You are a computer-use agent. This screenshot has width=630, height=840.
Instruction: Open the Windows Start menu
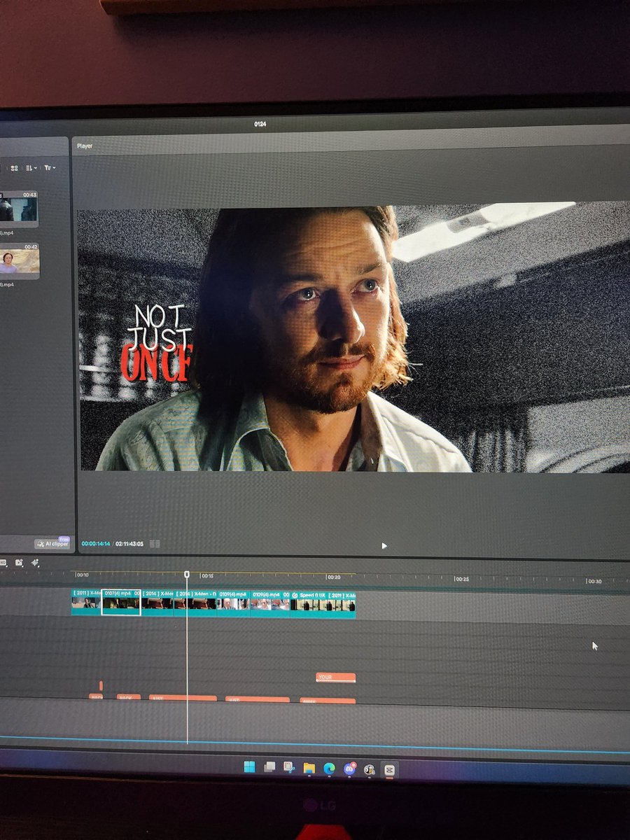pos(249,768)
